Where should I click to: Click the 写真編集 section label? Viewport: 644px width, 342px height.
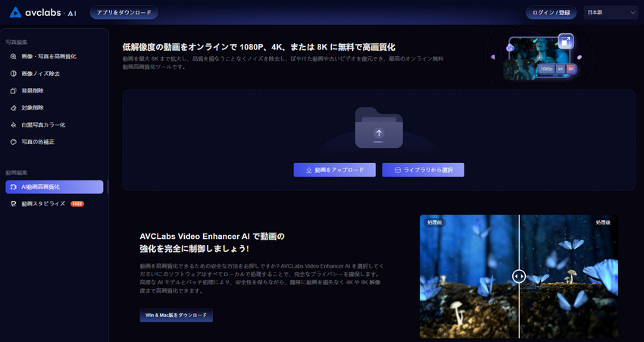click(17, 42)
